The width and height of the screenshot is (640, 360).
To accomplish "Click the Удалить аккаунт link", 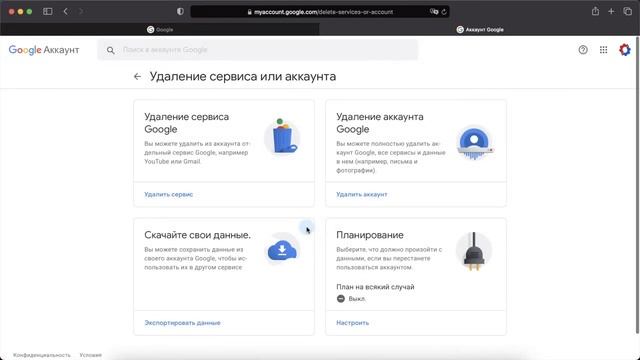I will (362, 194).
